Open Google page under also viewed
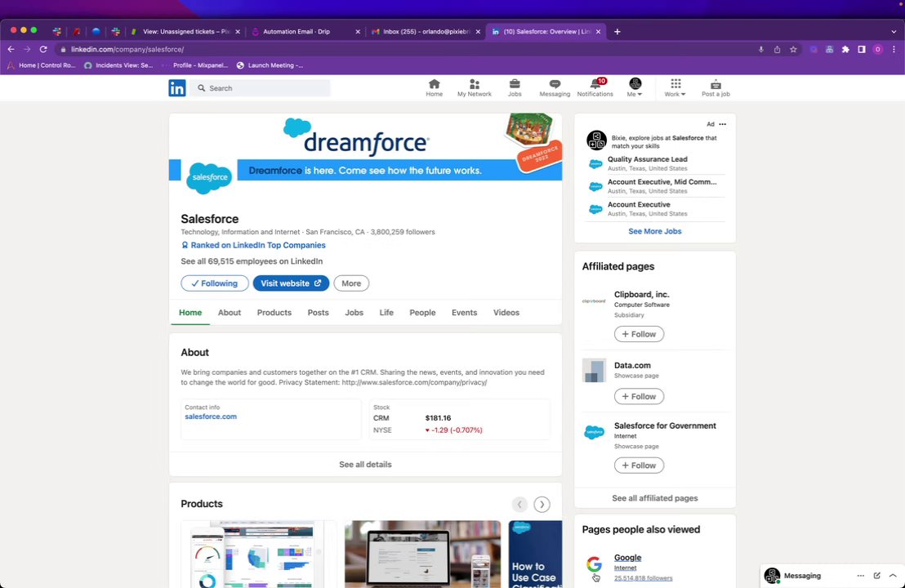The image size is (905, 588). pyautogui.click(x=627, y=558)
